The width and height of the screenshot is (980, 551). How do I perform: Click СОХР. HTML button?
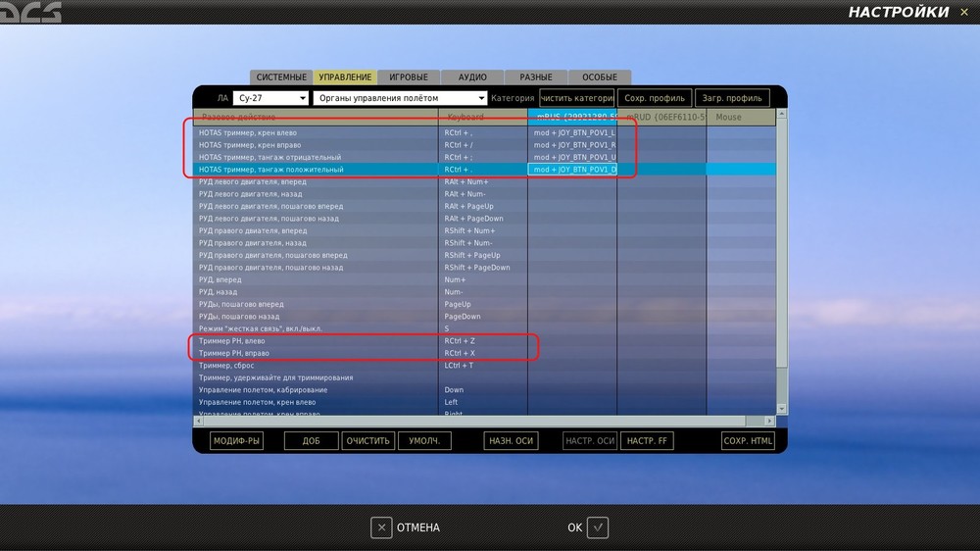pos(748,441)
